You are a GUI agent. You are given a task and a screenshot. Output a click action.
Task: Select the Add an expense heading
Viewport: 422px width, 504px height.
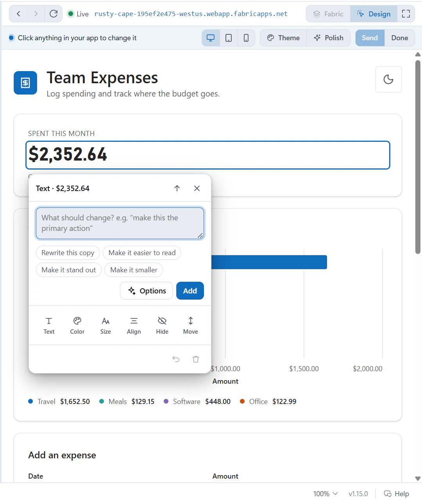(62, 455)
